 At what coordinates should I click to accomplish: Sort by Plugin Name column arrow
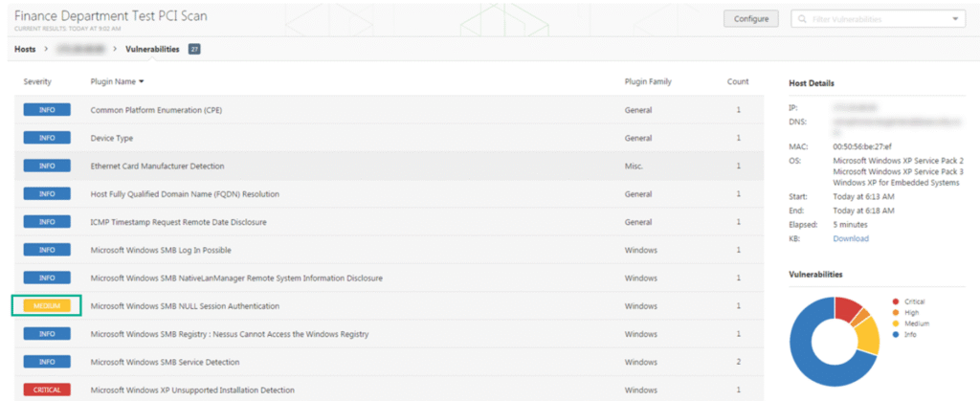(x=142, y=82)
